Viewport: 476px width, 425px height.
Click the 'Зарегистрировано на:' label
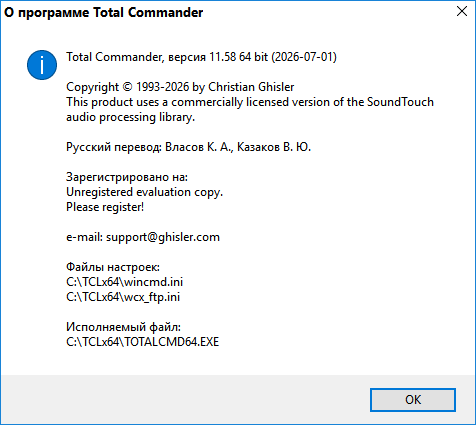127,177
